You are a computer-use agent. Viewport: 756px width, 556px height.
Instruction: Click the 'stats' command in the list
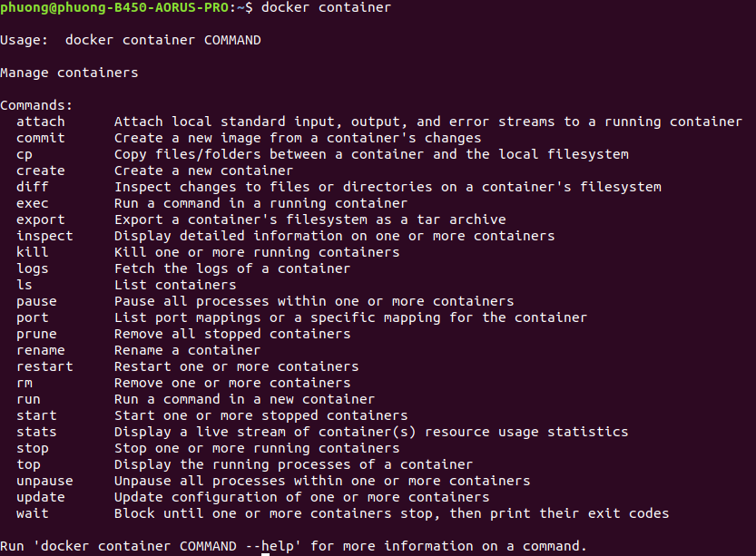(36, 432)
